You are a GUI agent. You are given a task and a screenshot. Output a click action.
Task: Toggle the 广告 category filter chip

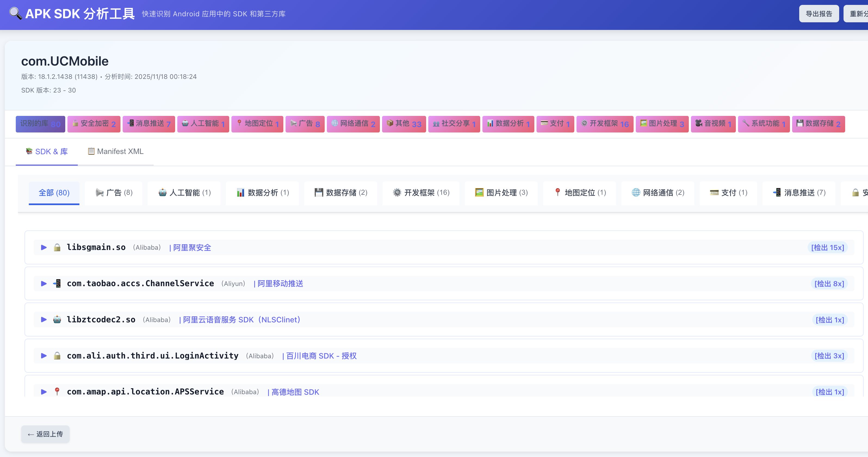(x=305, y=124)
